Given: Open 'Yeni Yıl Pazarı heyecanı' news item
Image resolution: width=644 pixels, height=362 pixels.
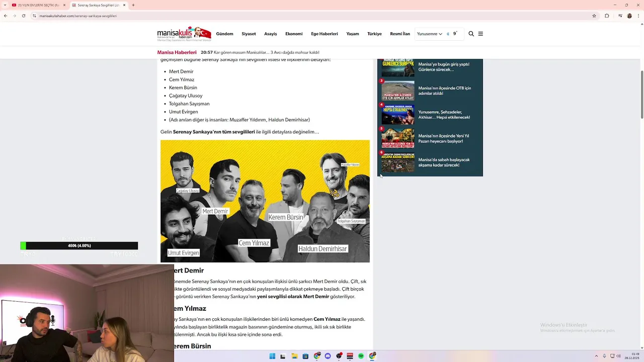Looking at the screenshot, I should click(x=444, y=138).
